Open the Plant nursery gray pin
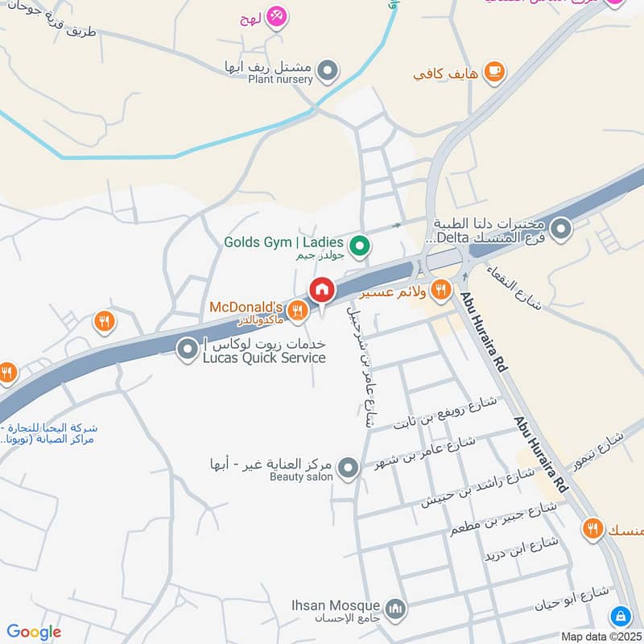 coord(328,71)
